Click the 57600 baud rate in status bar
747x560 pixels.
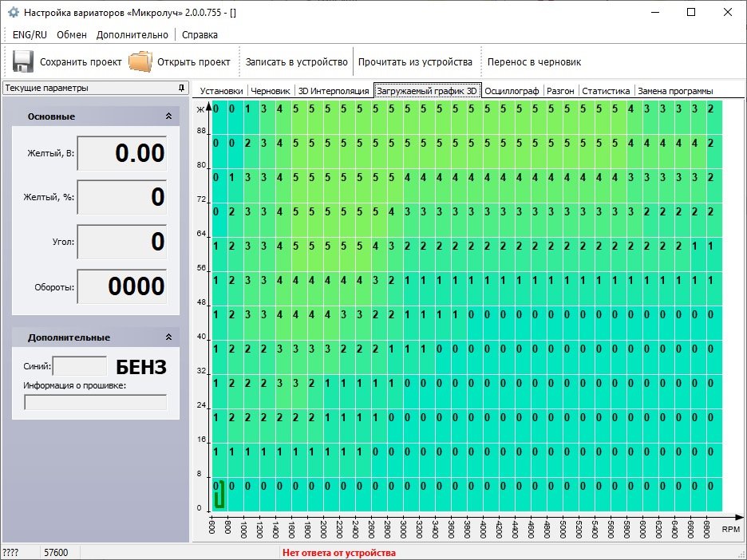point(56,553)
